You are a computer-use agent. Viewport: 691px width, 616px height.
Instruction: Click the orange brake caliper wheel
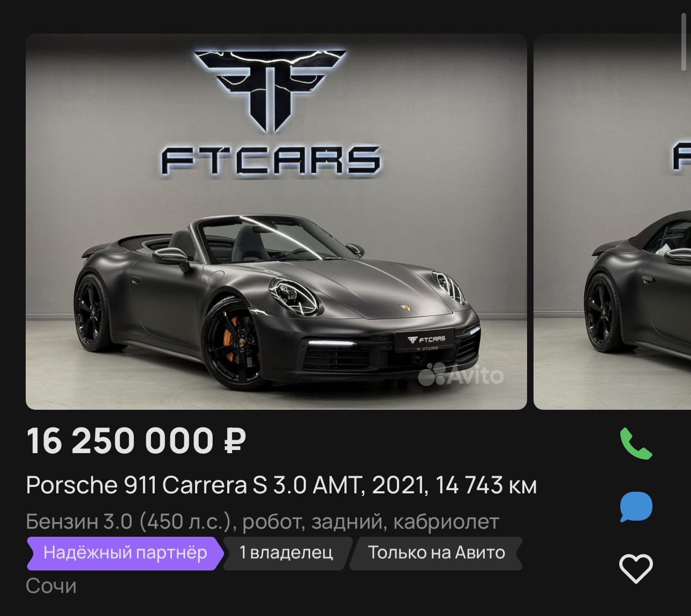[x=231, y=338]
